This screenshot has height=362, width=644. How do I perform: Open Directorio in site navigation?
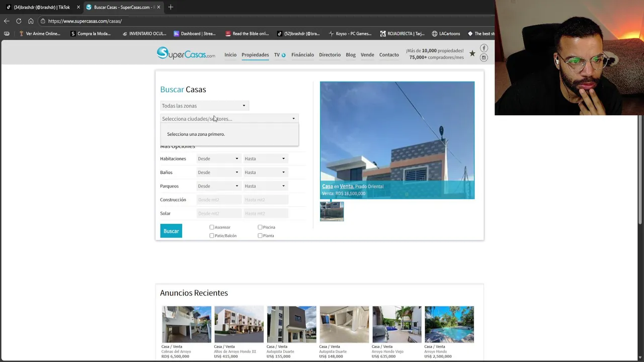[330, 55]
